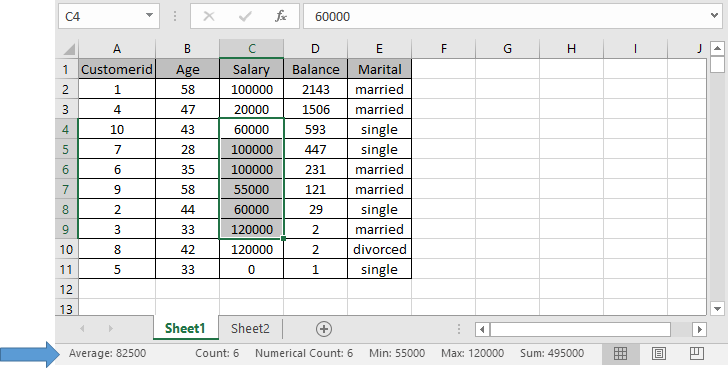Screen dimensions: 728x369
Task: Go to previous sheet arrow
Action: (x=82, y=329)
